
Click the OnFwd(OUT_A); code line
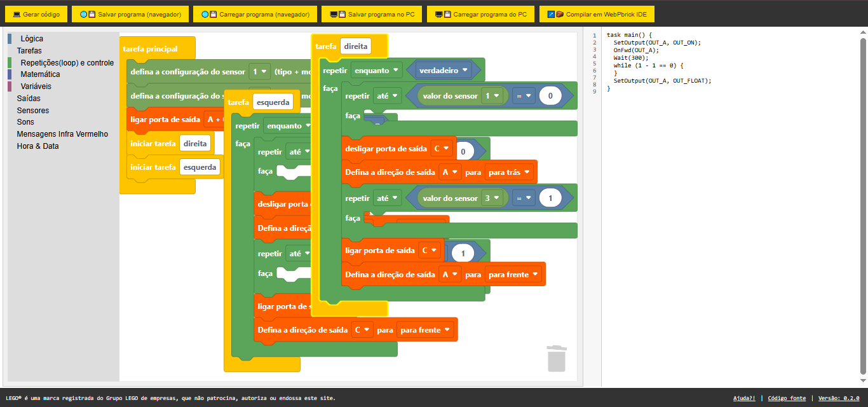(636, 50)
